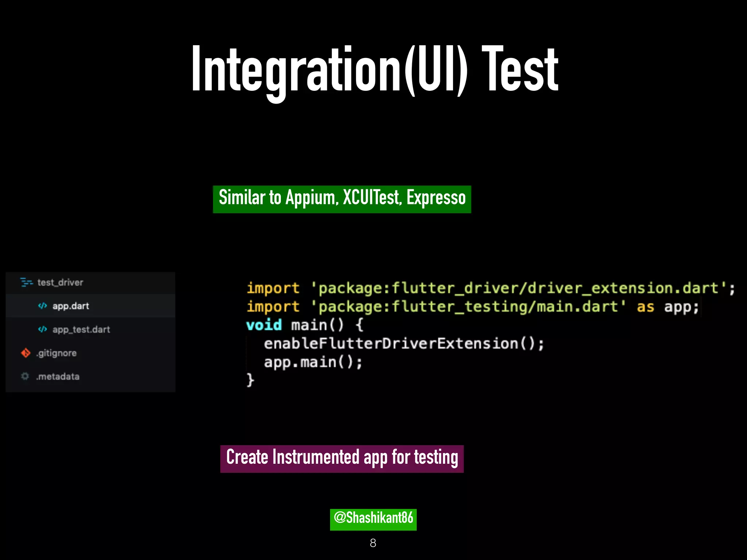Select the .metadata file

pyautogui.click(x=58, y=376)
